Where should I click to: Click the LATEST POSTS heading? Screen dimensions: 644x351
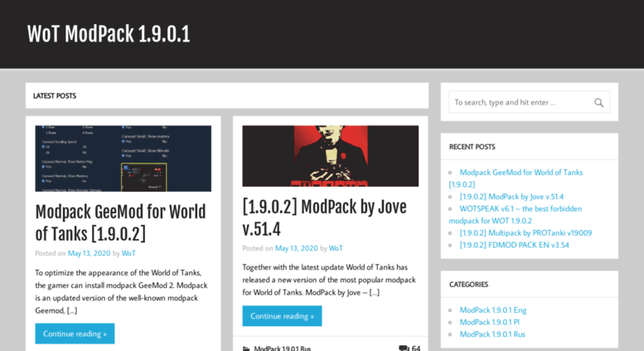[55, 95]
